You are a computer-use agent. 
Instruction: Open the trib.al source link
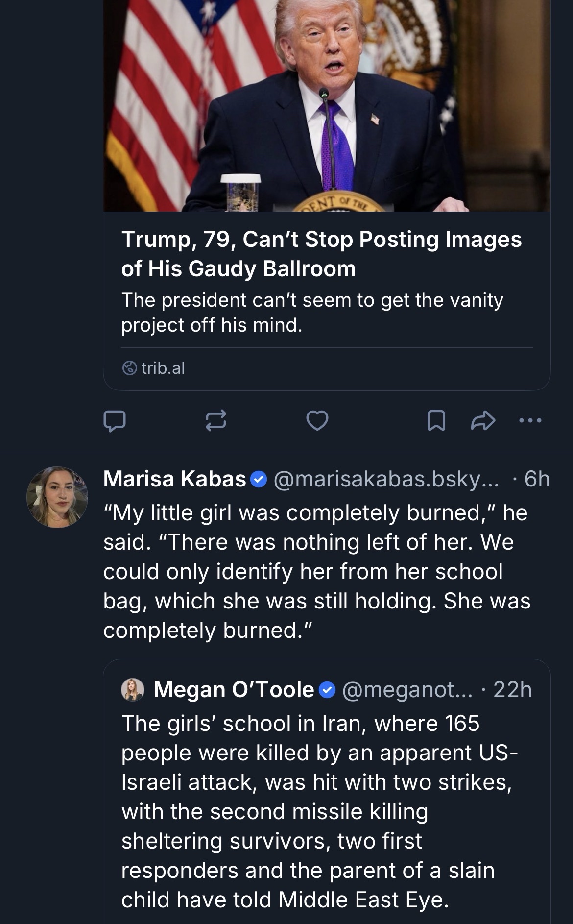(163, 368)
